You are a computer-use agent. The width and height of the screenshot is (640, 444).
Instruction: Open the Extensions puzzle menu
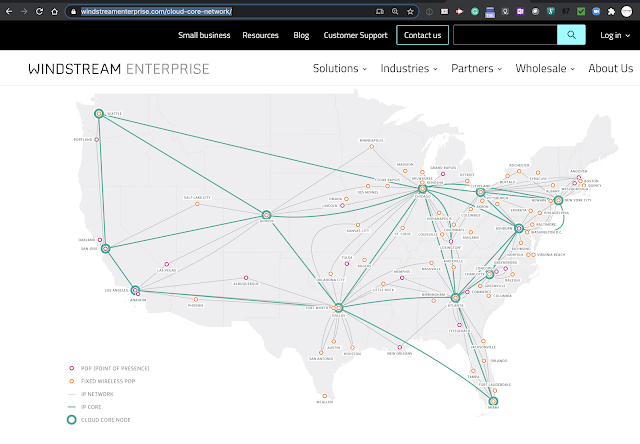pyautogui.click(x=611, y=11)
